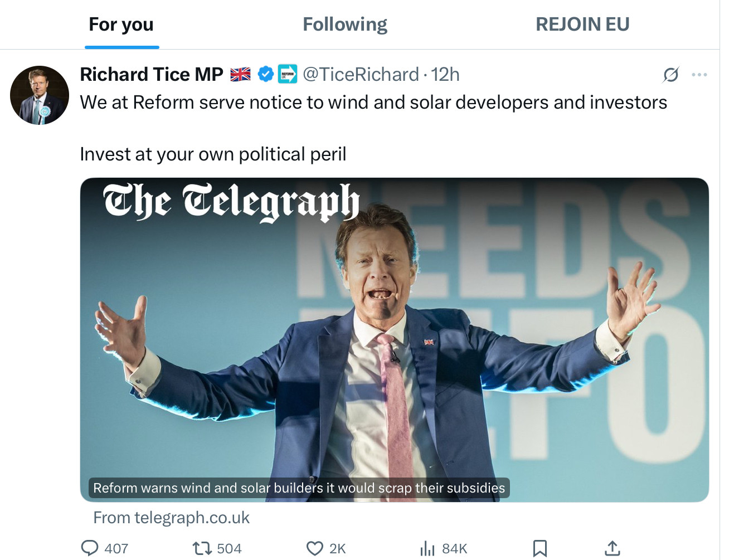
Task: Open the three-dot More options menu
Action: click(x=699, y=75)
